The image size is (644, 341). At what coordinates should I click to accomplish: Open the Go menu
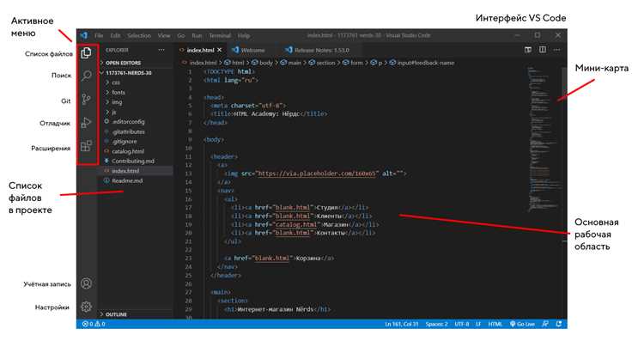click(181, 36)
